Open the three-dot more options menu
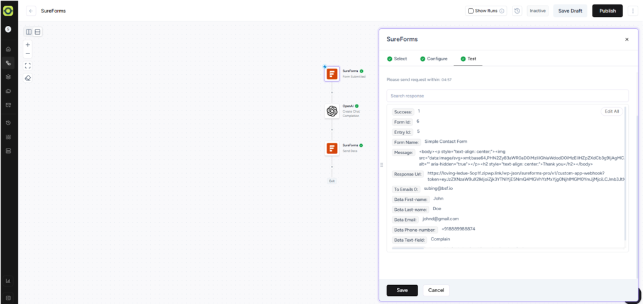Viewport: 644px width, 304px height. coord(633,11)
